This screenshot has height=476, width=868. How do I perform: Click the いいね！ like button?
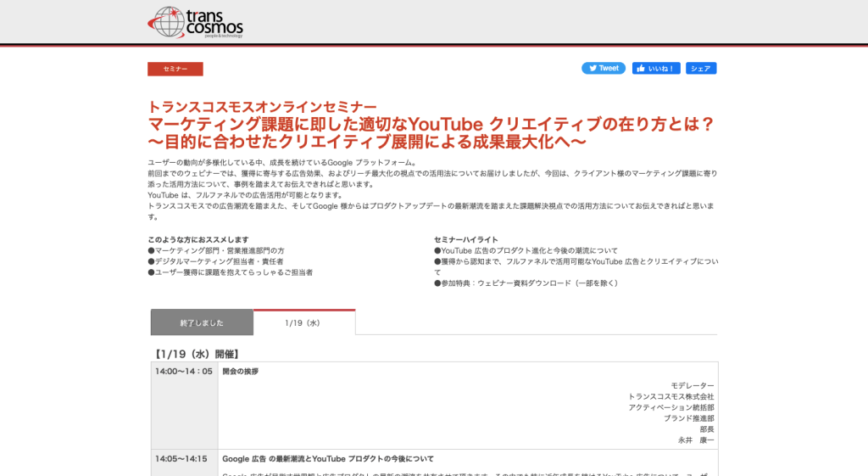tap(656, 68)
